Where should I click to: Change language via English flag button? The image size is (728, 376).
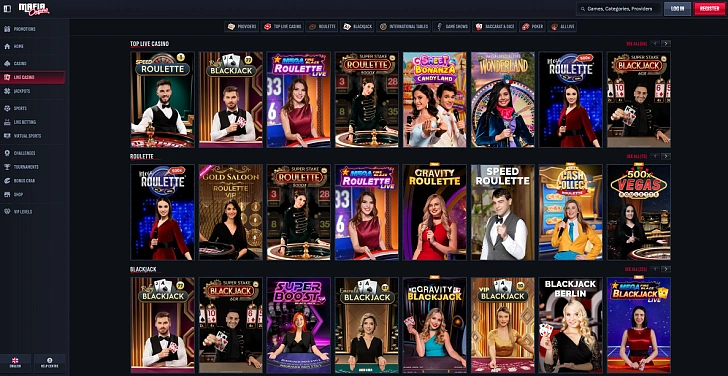click(15, 363)
